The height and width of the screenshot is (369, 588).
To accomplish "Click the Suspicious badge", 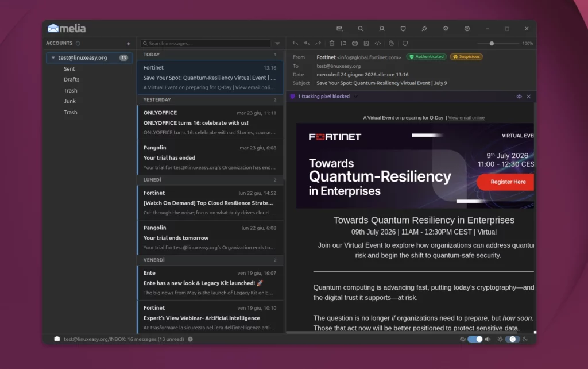I will tap(466, 57).
